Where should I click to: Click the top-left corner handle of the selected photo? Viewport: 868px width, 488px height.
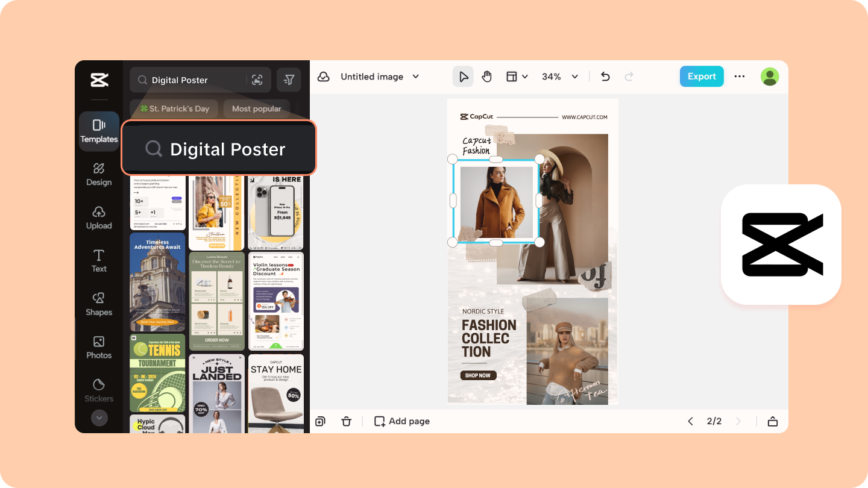click(x=453, y=158)
